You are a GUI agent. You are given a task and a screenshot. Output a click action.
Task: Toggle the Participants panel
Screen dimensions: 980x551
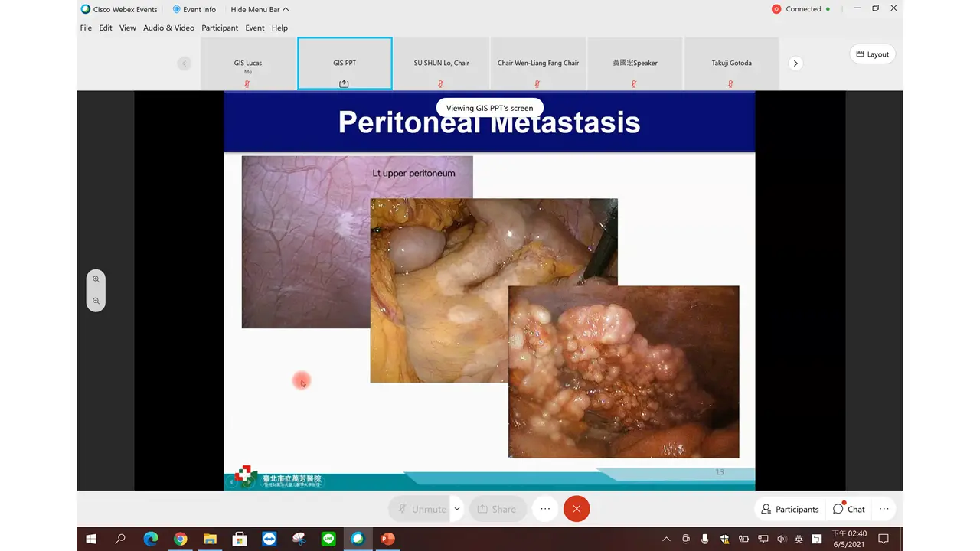pos(789,509)
